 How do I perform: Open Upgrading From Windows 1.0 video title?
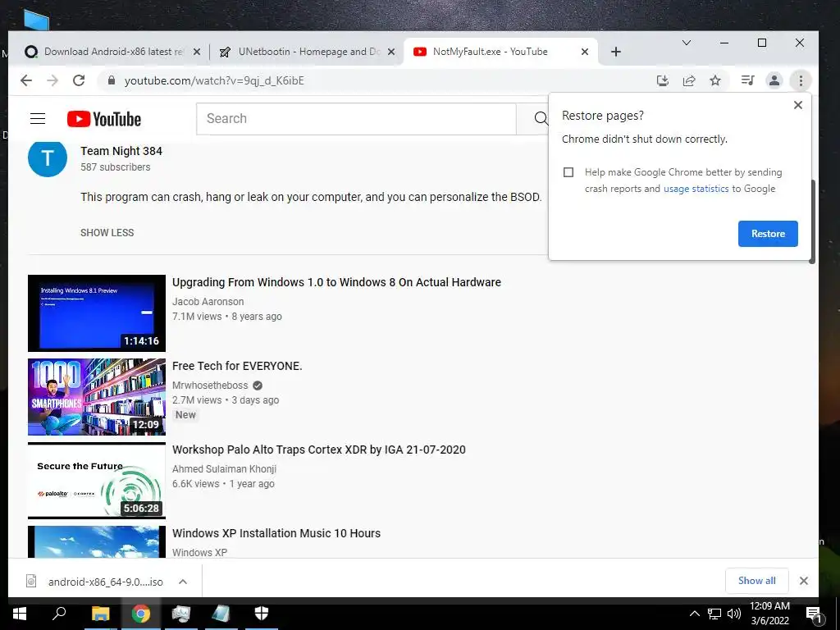tap(336, 282)
